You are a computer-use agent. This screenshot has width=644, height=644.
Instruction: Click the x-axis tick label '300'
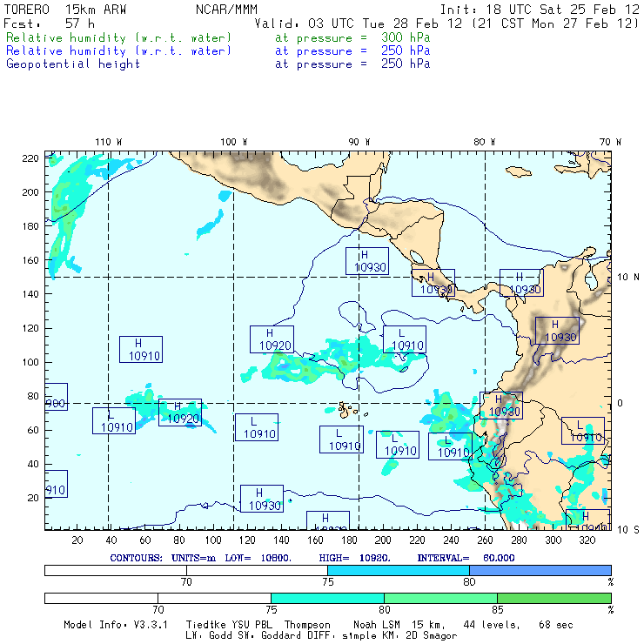point(553,540)
